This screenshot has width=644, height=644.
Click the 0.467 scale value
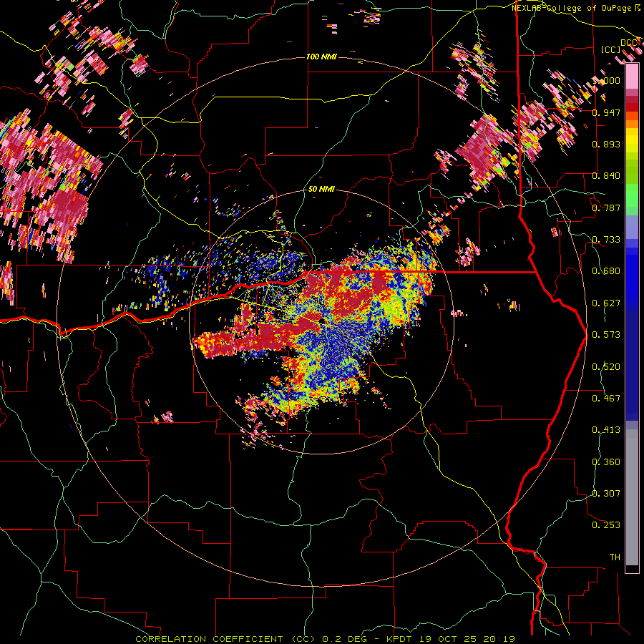[606, 398]
